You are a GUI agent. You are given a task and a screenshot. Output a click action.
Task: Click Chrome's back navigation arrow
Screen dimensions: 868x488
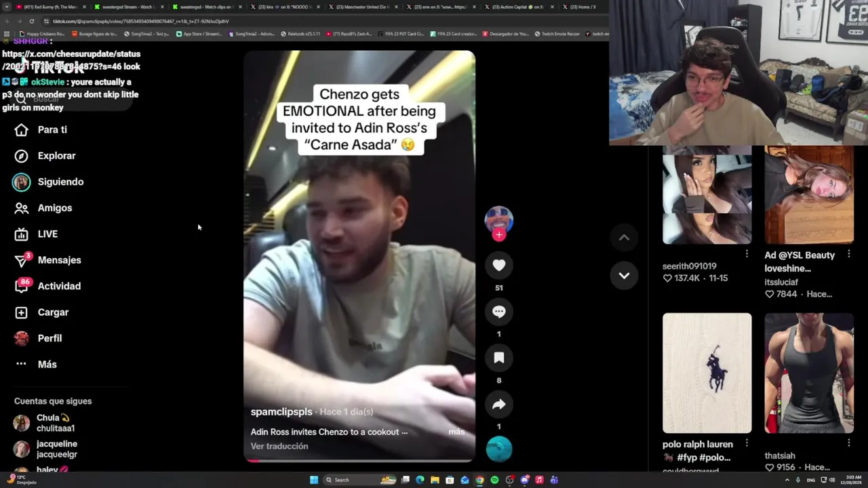[7, 21]
